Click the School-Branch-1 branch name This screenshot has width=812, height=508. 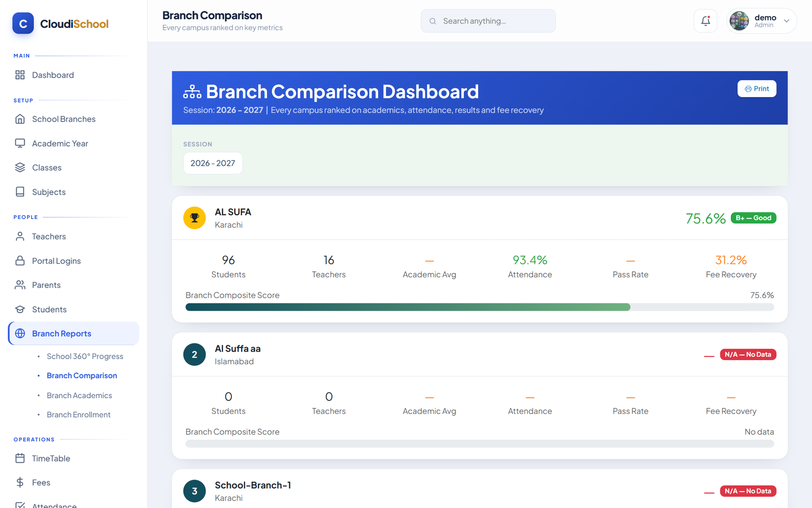point(253,485)
